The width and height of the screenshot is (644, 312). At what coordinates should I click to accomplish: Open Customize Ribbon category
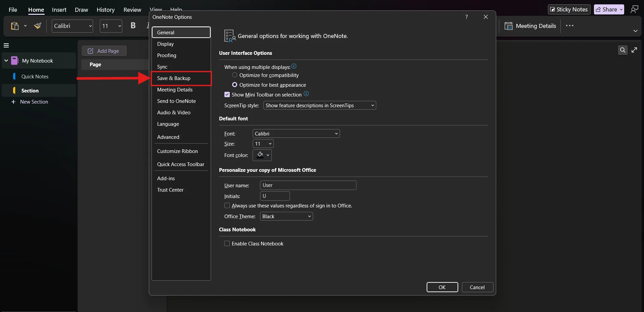(181, 151)
